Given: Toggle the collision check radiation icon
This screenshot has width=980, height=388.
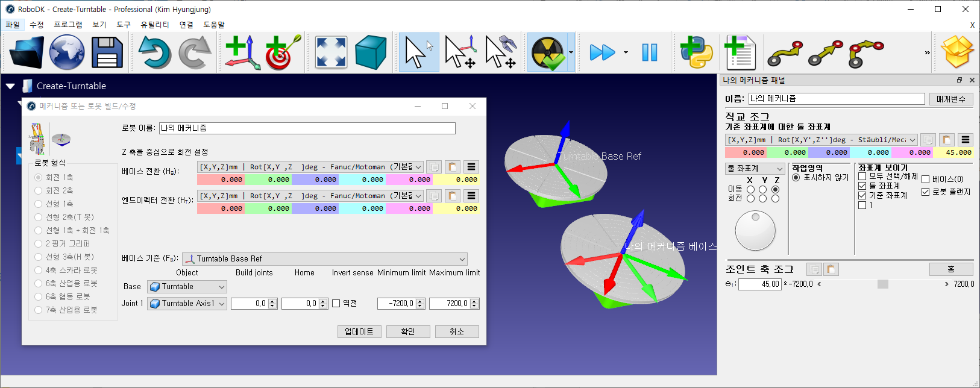Looking at the screenshot, I should click(547, 52).
